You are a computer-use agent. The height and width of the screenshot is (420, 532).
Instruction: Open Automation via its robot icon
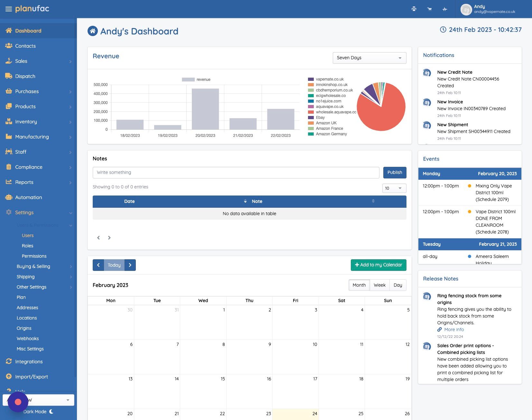coord(9,197)
